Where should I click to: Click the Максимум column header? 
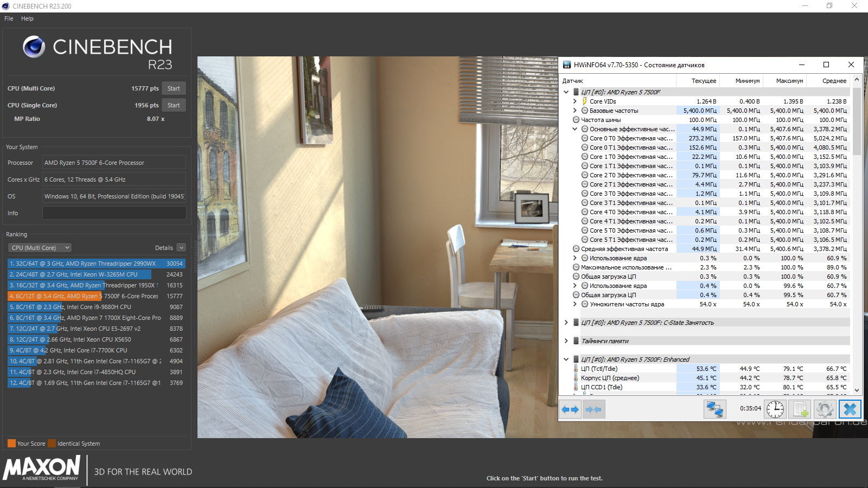(x=784, y=81)
